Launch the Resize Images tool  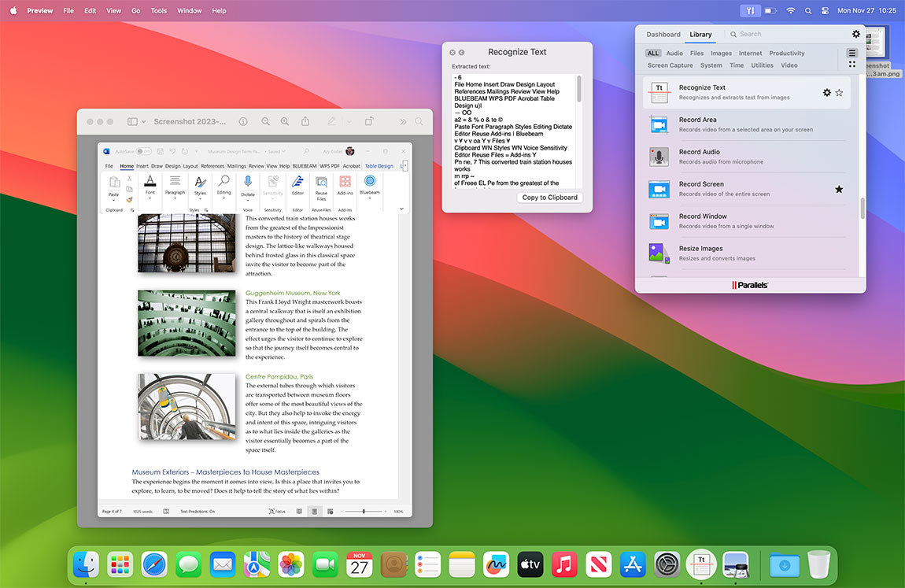coord(659,253)
